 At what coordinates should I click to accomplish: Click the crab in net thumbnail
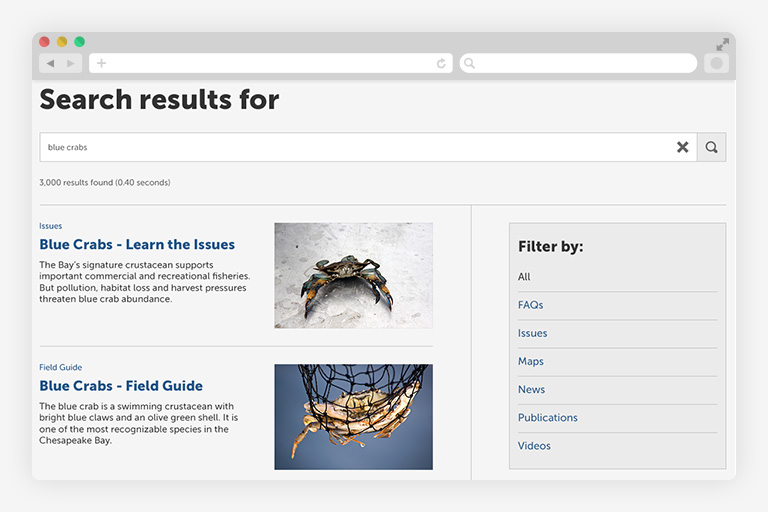353,416
